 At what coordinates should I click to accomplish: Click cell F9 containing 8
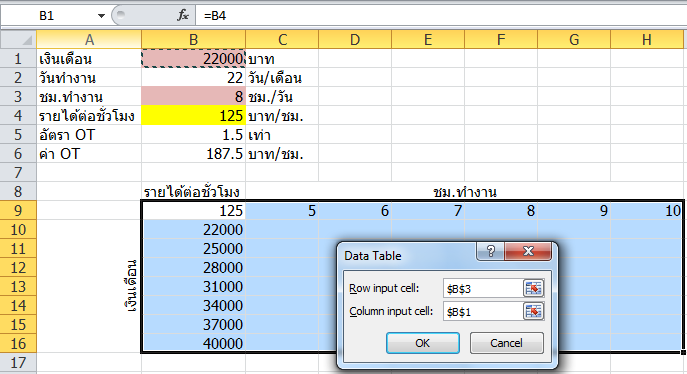501,210
